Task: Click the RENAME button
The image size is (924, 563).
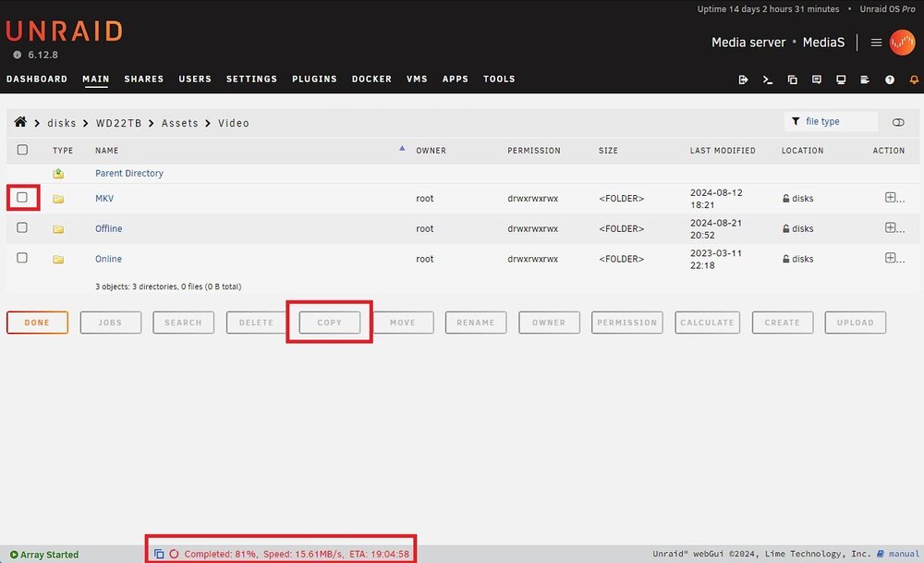Action: tap(476, 323)
